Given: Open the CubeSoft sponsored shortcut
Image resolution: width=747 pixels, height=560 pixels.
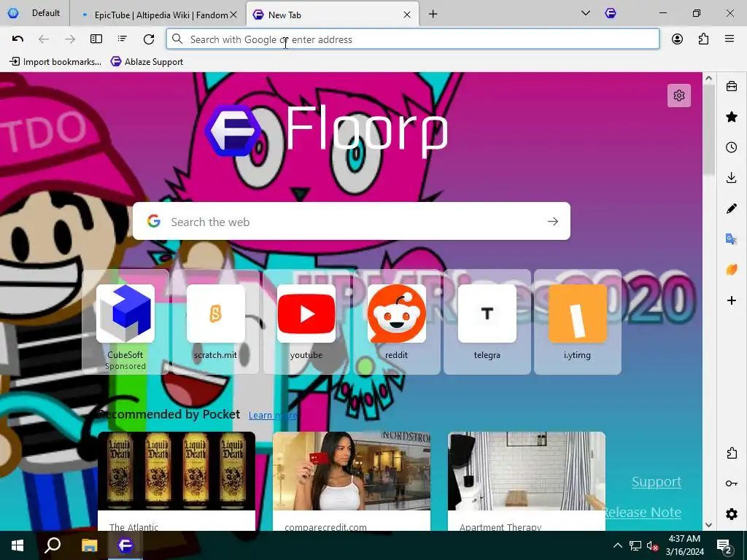Looking at the screenshot, I should pyautogui.click(x=125, y=322).
